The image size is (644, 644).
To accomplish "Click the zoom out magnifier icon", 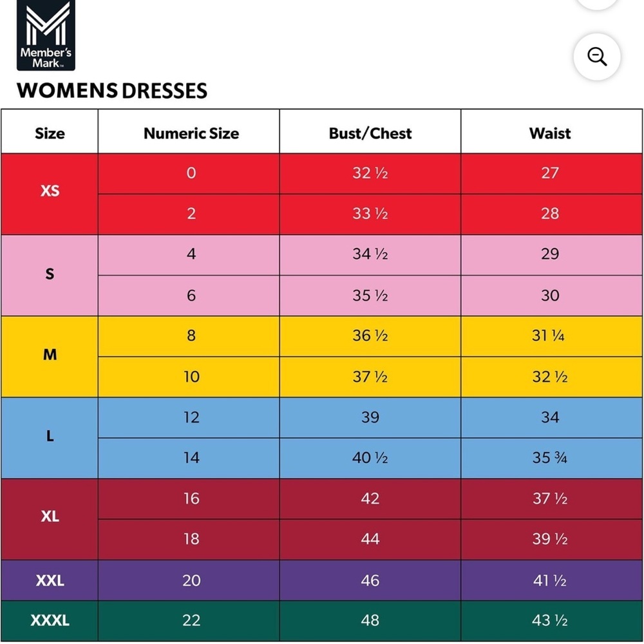I will (x=597, y=57).
